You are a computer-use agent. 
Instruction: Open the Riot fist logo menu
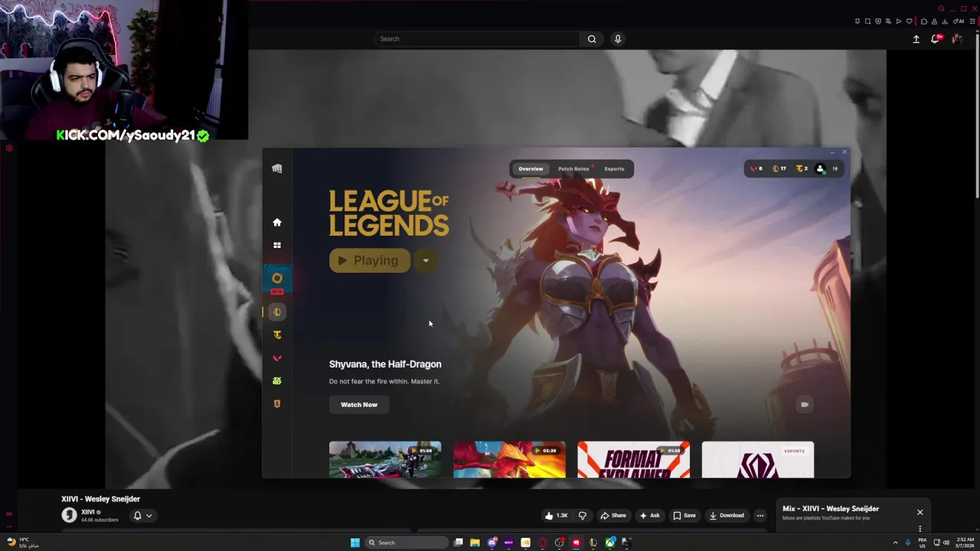pyautogui.click(x=277, y=168)
